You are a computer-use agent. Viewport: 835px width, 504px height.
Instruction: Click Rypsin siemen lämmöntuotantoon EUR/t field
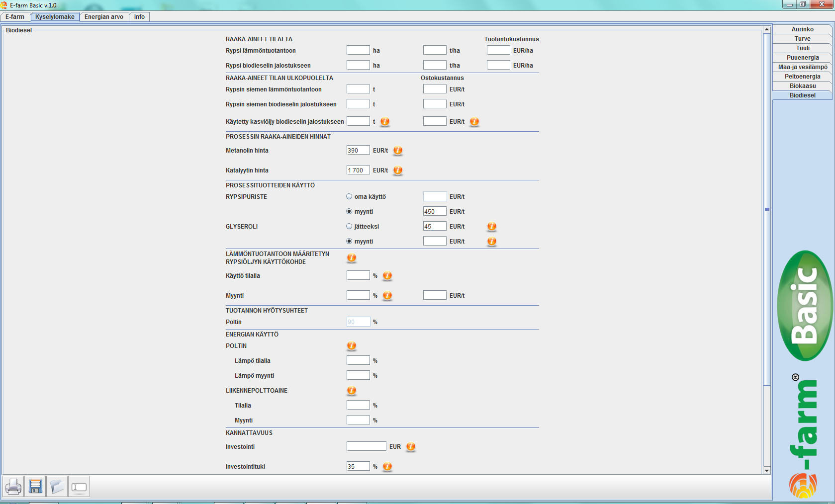[x=435, y=89]
